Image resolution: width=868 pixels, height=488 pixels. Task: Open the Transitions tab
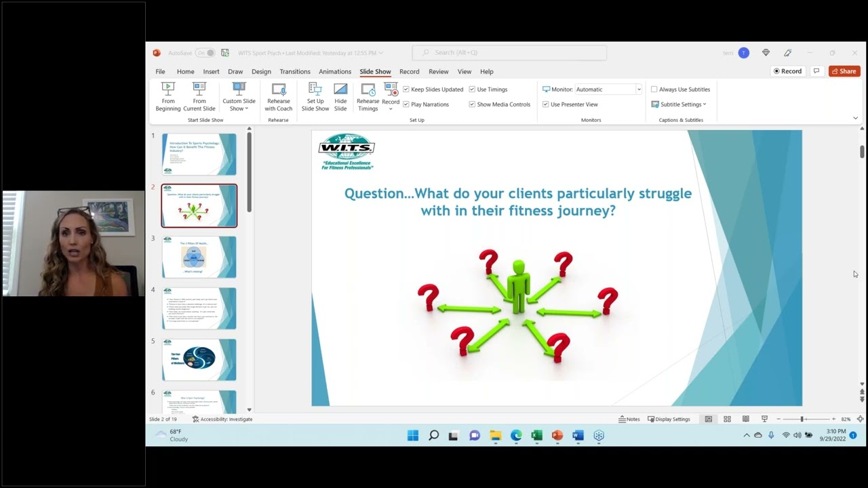295,71
